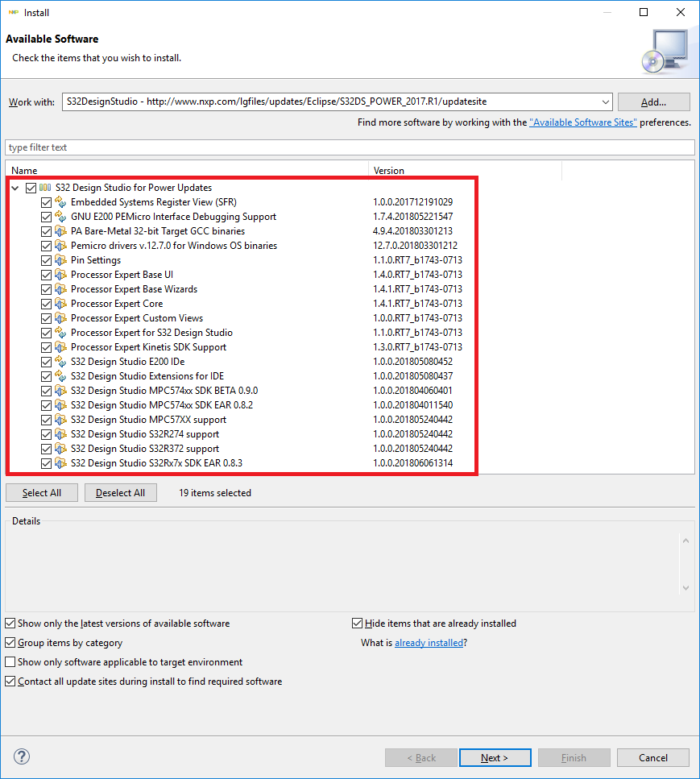Collapse the S32 Design Studio for Power Updates tree

(x=15, y=188)
